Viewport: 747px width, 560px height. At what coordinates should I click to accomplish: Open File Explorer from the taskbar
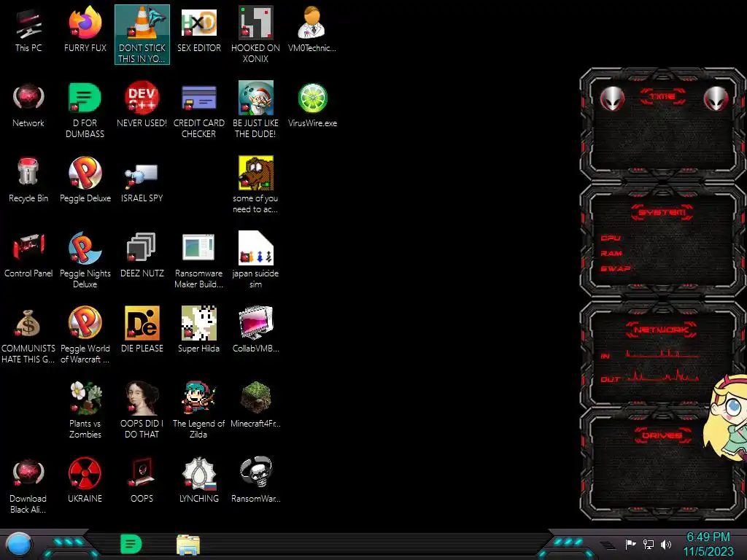(187, 545)
